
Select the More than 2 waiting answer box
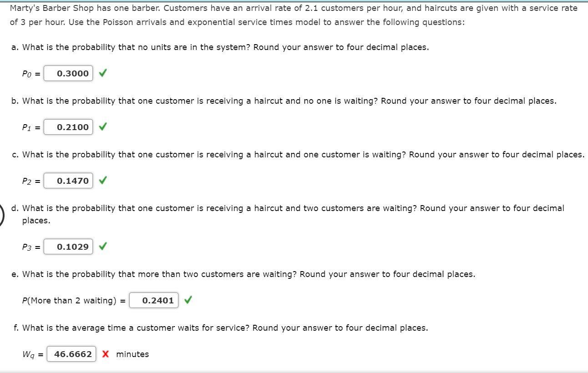[154, 300]
